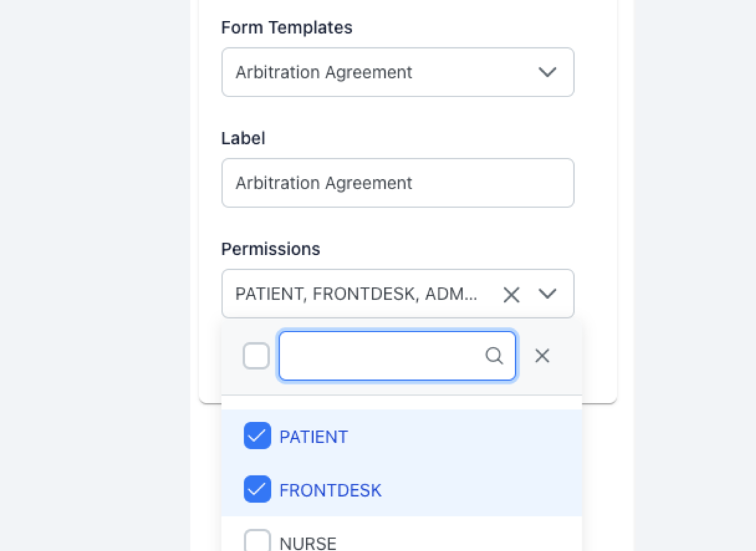
Task: Click the NURSE option text
Action: 307,542
